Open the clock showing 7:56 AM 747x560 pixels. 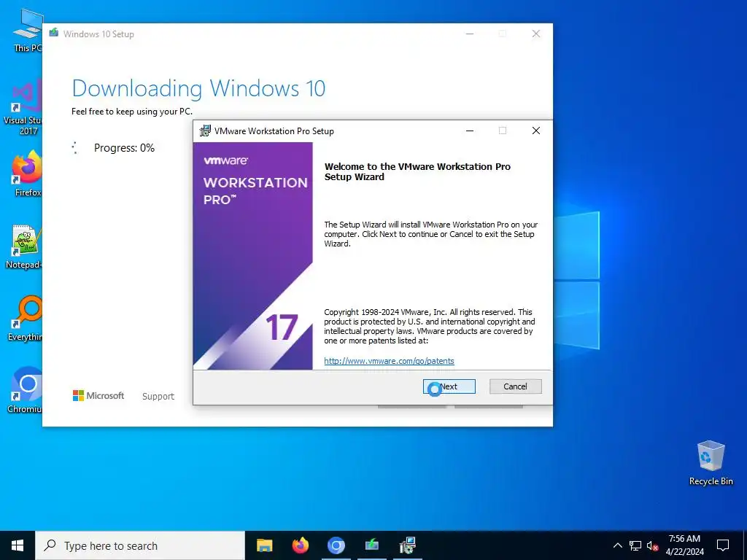[x=684, y=545]
